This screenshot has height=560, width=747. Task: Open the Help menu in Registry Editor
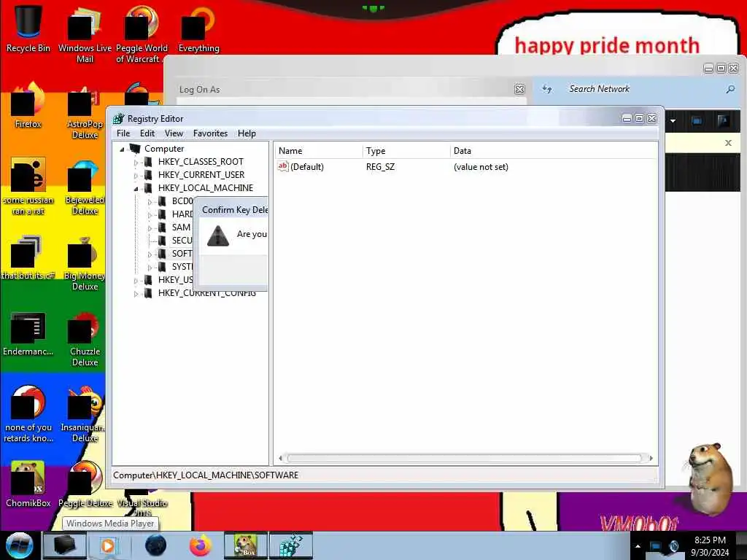[247, 133]
